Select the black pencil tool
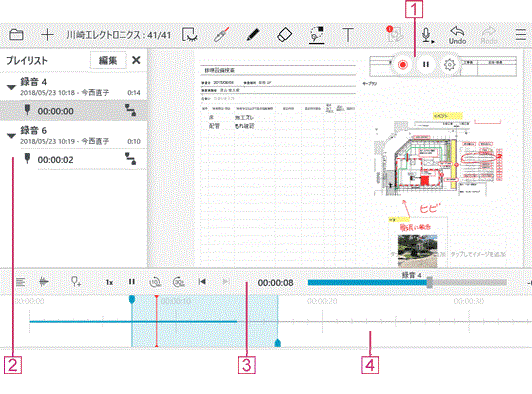Viewport: 532px width, 394px height. pyautogui.click(x=252, y=34)
